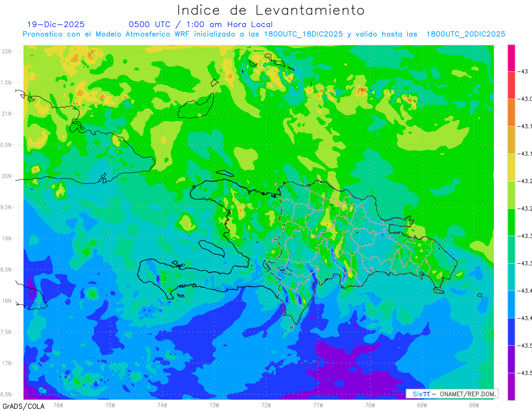Select the red swatch in the legend
The height and width of the screenshot is (411, 532).
[x=511, y=85]
